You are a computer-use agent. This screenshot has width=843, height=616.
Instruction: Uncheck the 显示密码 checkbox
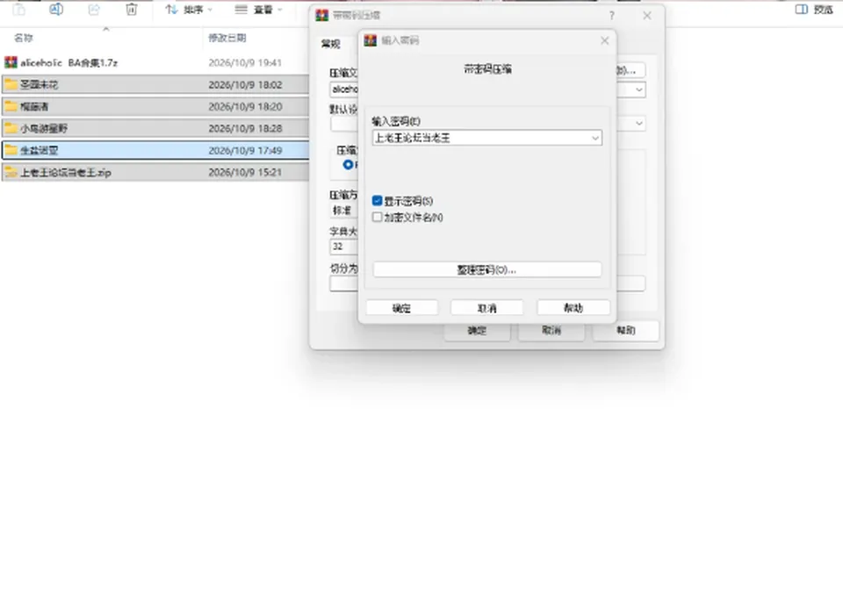377,201
